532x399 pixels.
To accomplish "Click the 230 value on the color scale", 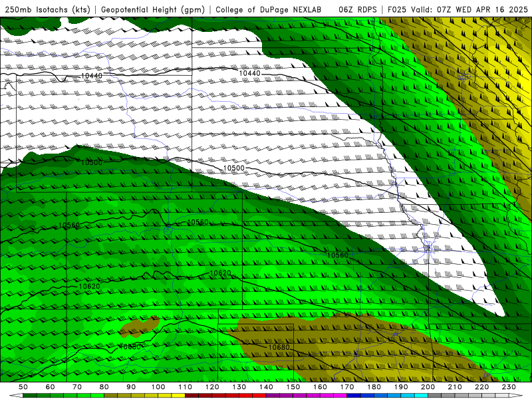I will click(x=509, y=387).
